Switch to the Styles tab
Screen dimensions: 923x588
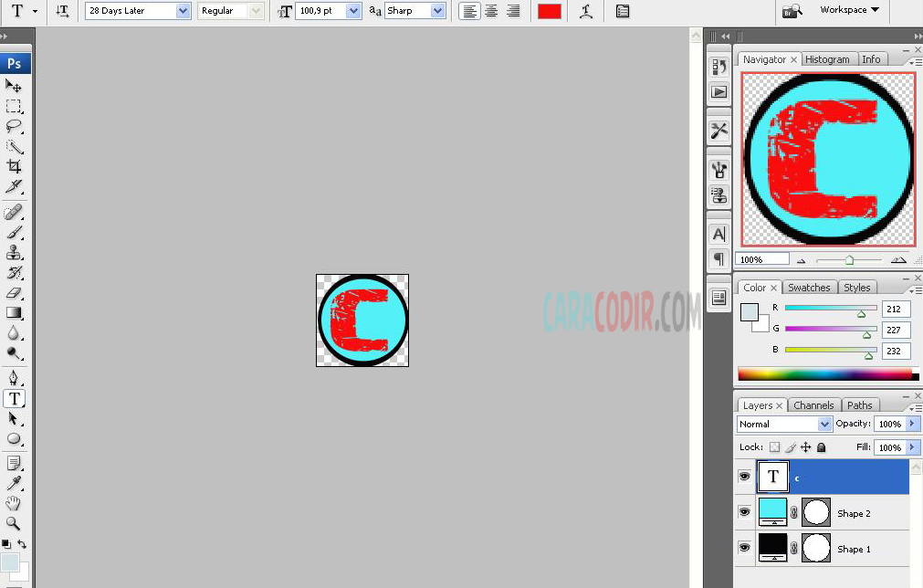tap(856, 288)
